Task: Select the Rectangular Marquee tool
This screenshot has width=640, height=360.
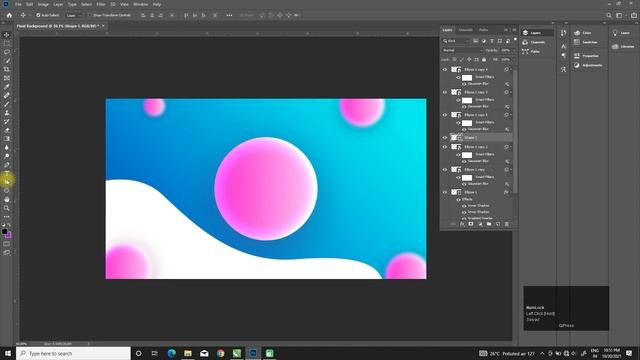Action: tap(7, 43)
